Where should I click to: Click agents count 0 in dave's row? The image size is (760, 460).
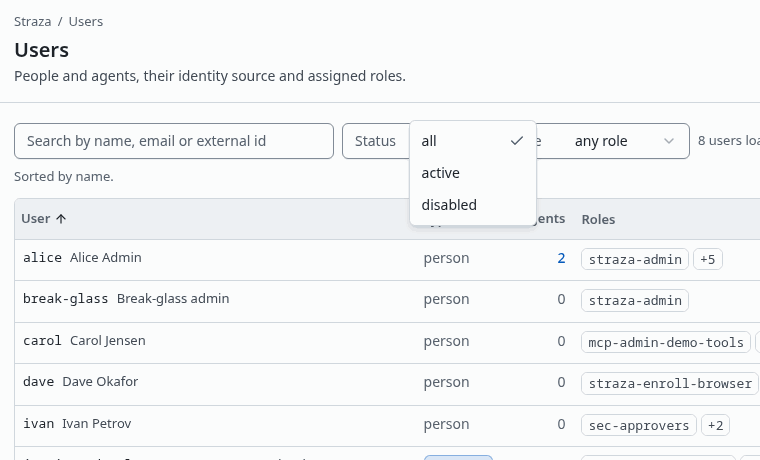(561, 382)
